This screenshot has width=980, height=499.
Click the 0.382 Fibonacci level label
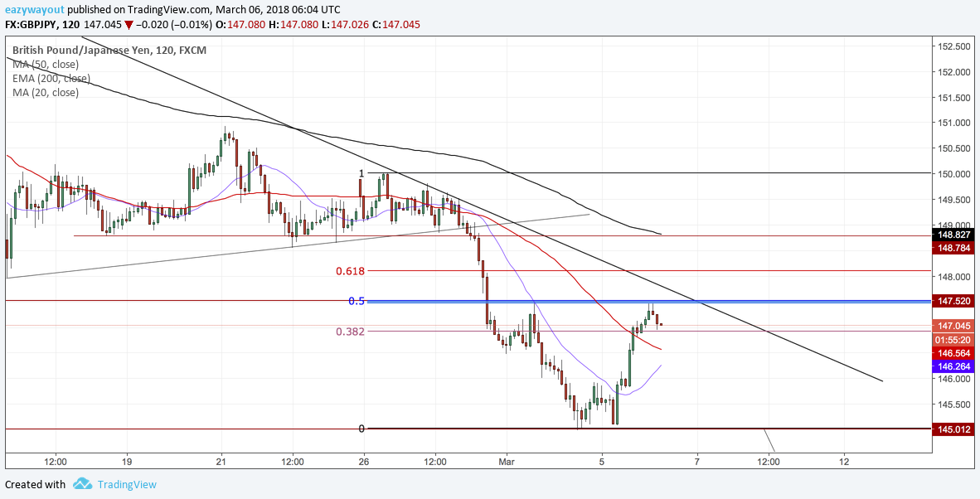click(350, 331)
